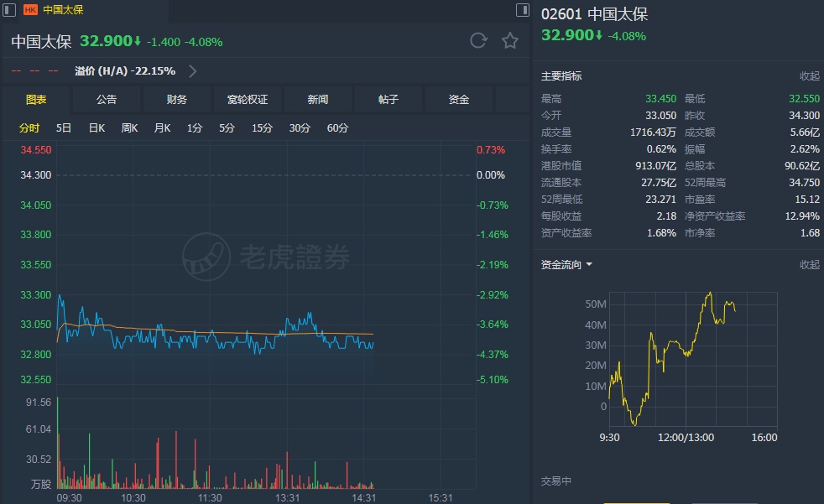Expand the H/A premium details chevron
824x504 pixels.
point(192,71)
